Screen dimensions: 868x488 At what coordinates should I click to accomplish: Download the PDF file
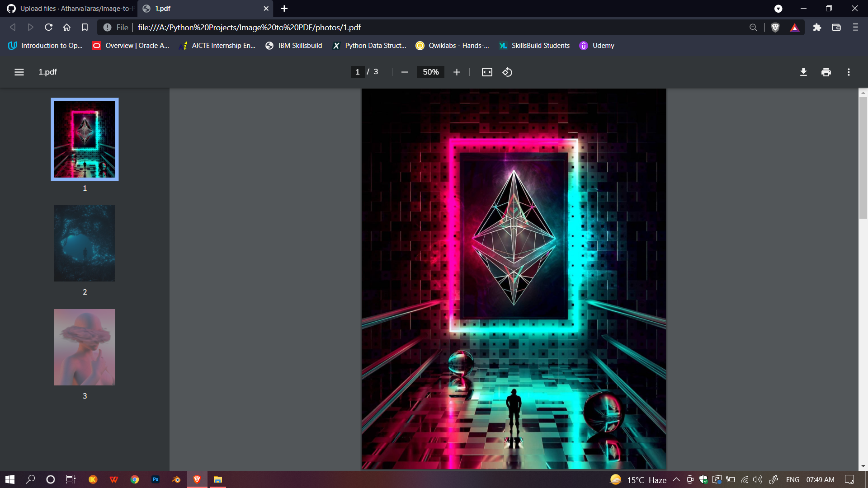[803, 72]
